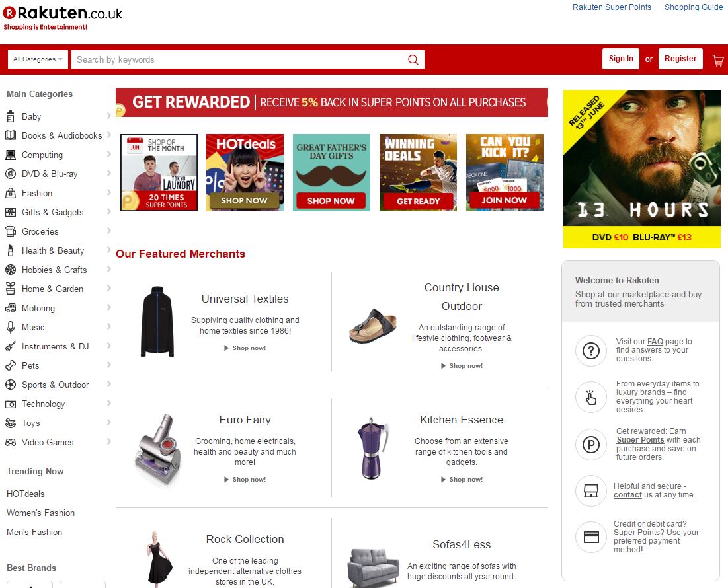The width and height of the screenshot is (728, 588).
Task: Open the Can You Kick It banner
Action: click(505, 172)
